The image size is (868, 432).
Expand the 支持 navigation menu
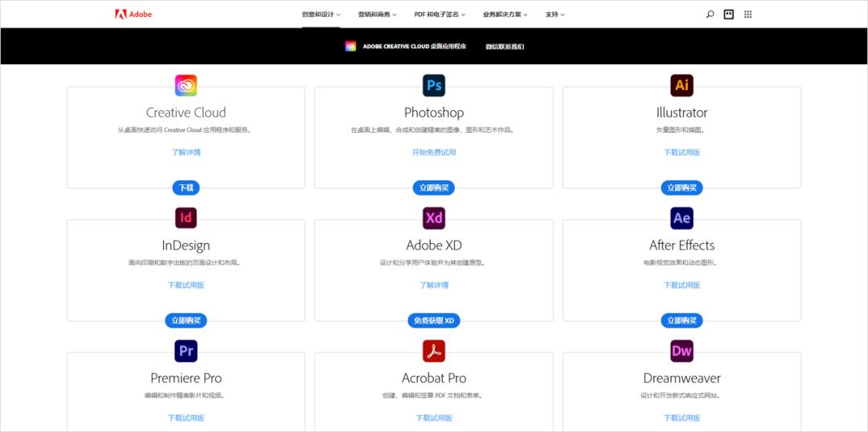pos(555,14)
